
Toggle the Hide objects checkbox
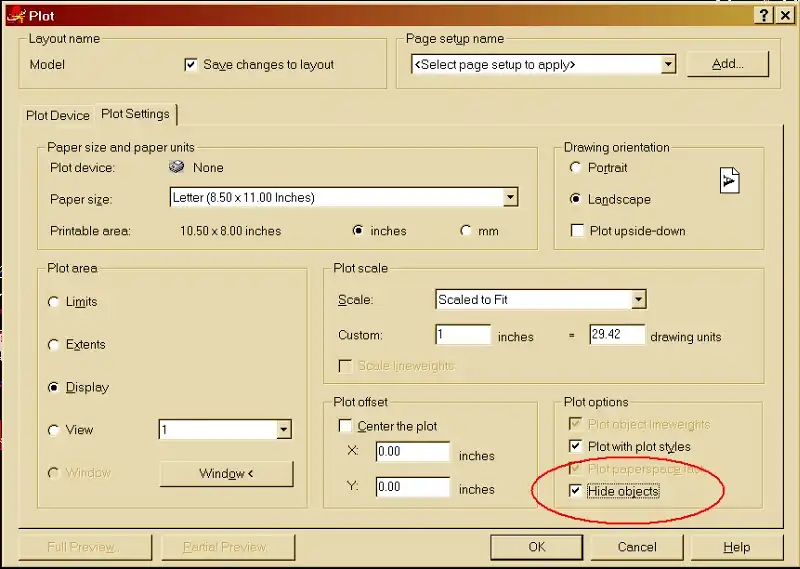pos(575,491)
